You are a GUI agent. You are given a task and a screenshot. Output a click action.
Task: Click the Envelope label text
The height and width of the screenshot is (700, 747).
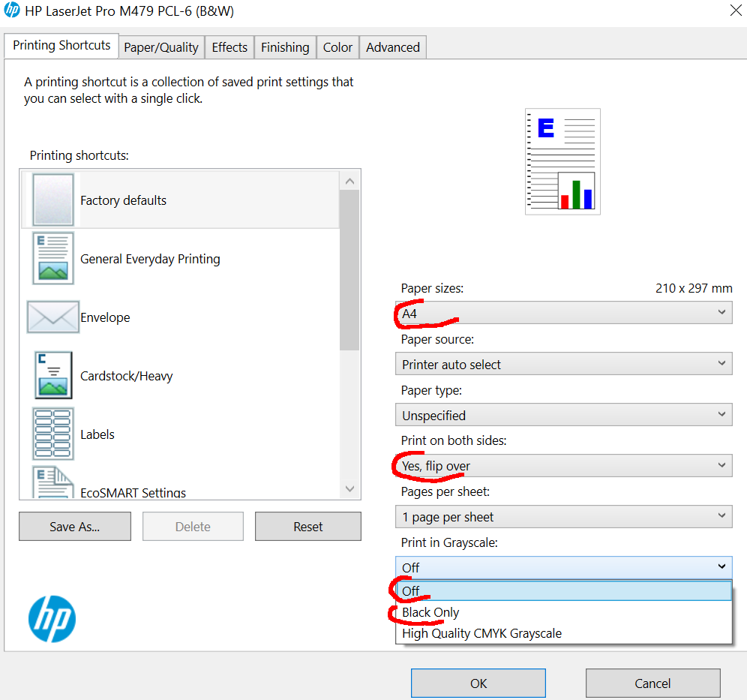105,317
